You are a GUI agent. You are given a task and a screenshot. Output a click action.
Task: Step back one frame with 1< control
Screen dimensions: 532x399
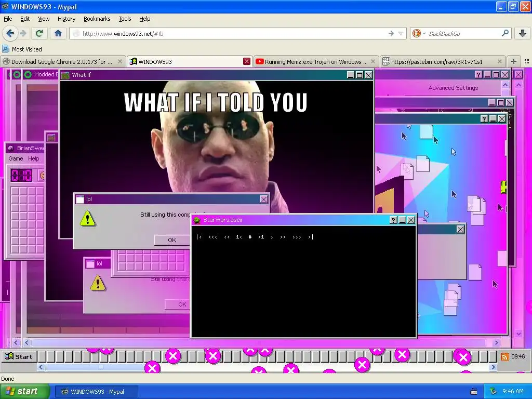239,237
